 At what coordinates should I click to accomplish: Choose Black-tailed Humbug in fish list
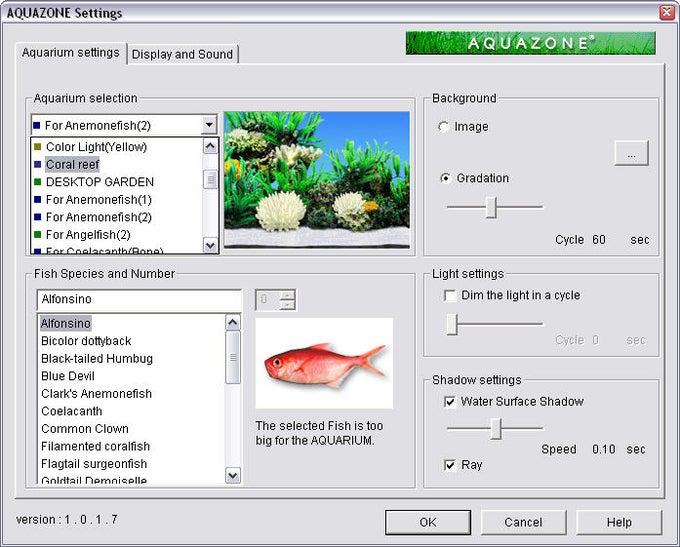(x=97, y=359)
